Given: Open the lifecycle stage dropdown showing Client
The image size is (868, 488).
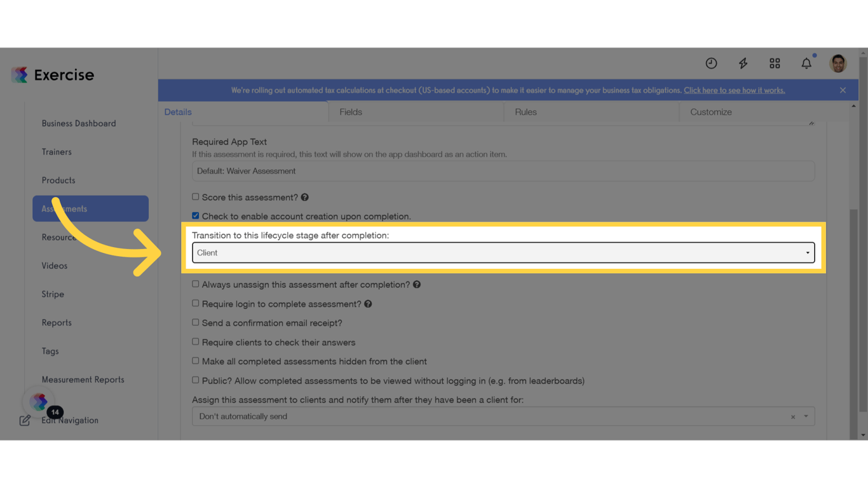Looking at the screenshot, I should pyautogui.click(x=503, y=253).
